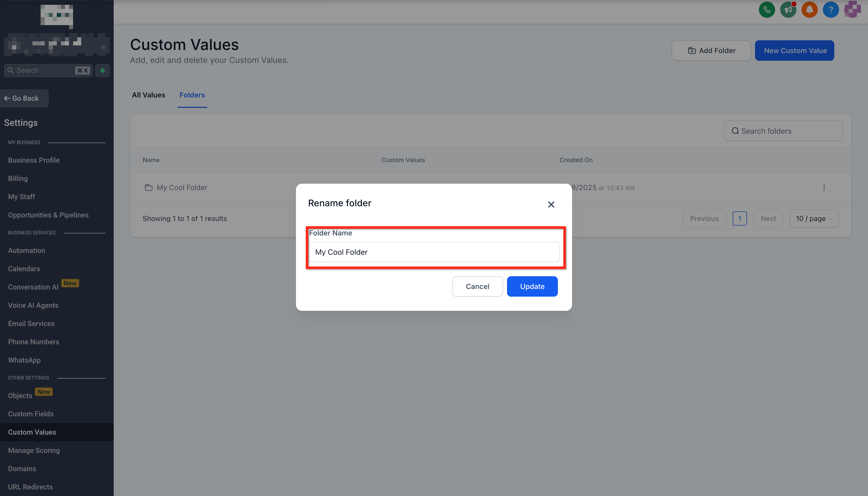Click the Search folders input
The height and width of the screenshot is (496, 868).
[783, 131]
